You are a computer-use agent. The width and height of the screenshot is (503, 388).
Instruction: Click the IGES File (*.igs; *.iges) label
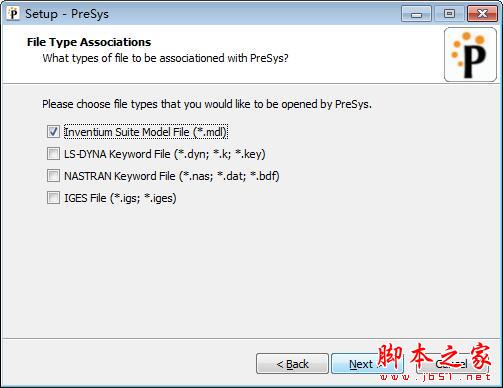pyautogui.click(x=120, y=198)
